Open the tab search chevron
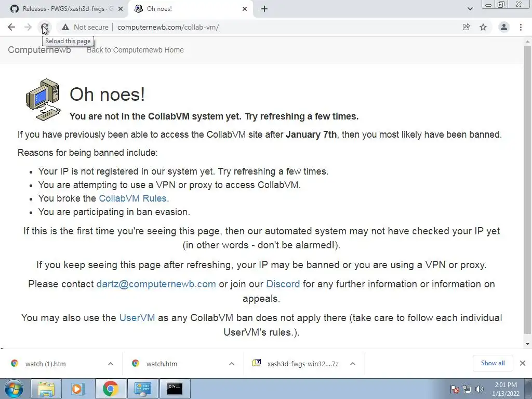Screen dimensions: 532x399 pos(470,9)
